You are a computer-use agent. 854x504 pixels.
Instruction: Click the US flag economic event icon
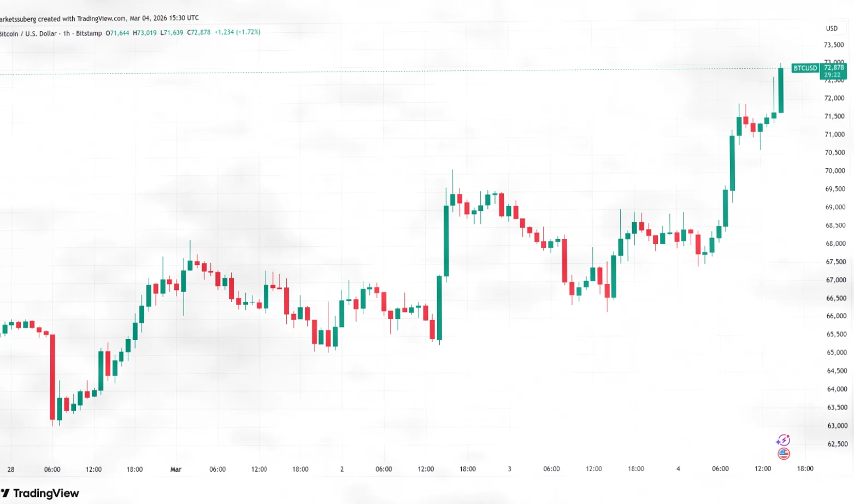click(x=784, y=453)
